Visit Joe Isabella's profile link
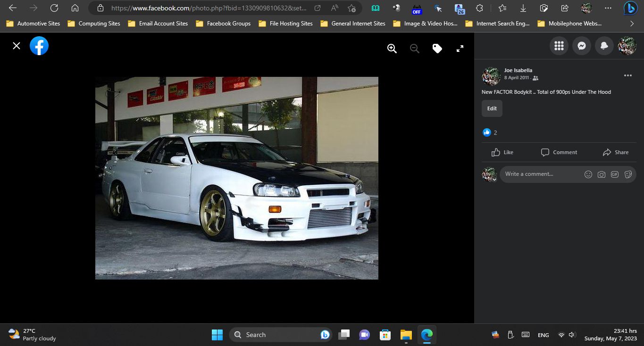Viewport: 644px width, 346px height. coord(518,70)
